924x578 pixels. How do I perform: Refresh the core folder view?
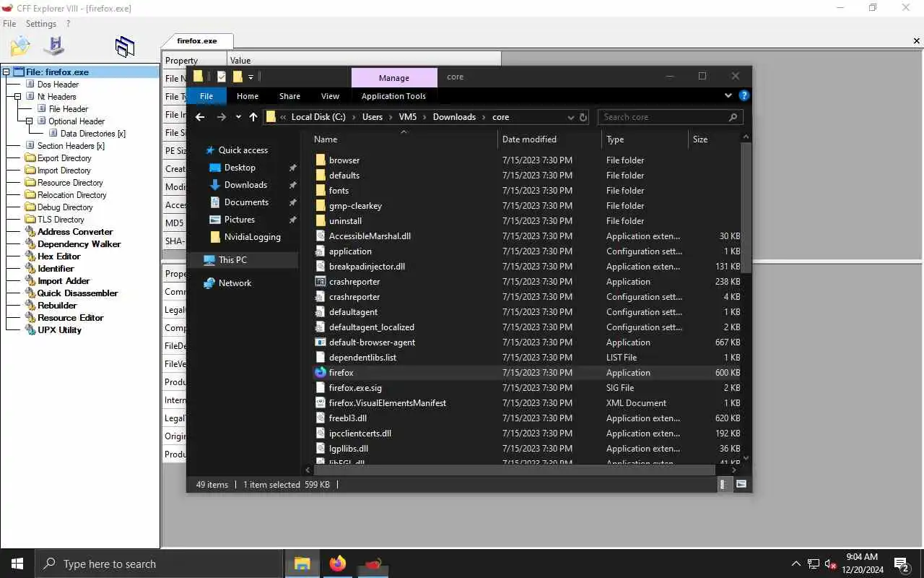click(583, 117)
